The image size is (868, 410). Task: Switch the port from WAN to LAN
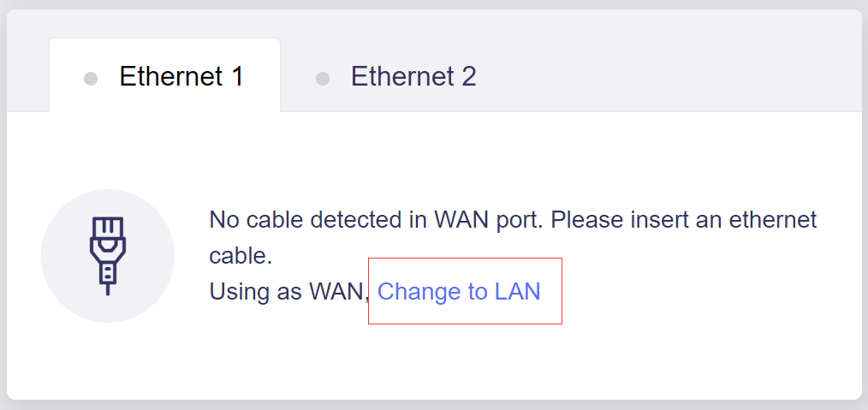coord(459,292)
